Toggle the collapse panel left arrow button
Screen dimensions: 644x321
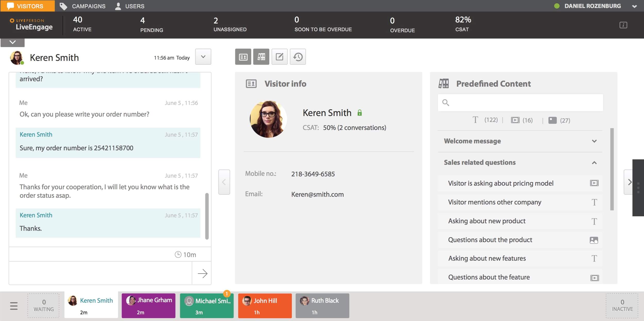click(x=224, y=182)
